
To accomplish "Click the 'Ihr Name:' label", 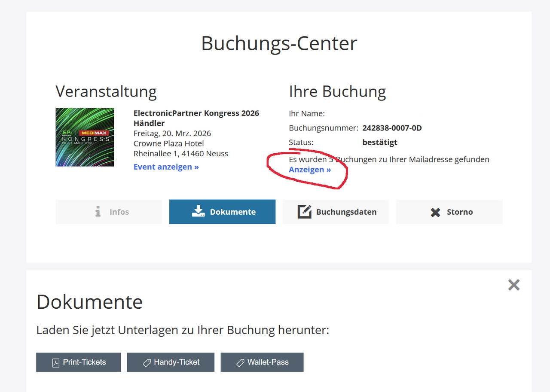I will tap(307, 114).
